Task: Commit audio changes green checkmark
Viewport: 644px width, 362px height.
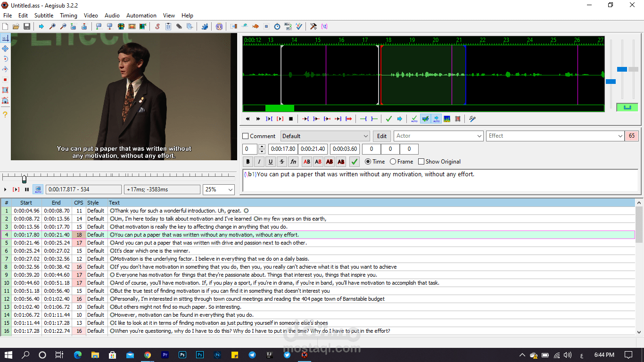Action: (x=388, y=119)
